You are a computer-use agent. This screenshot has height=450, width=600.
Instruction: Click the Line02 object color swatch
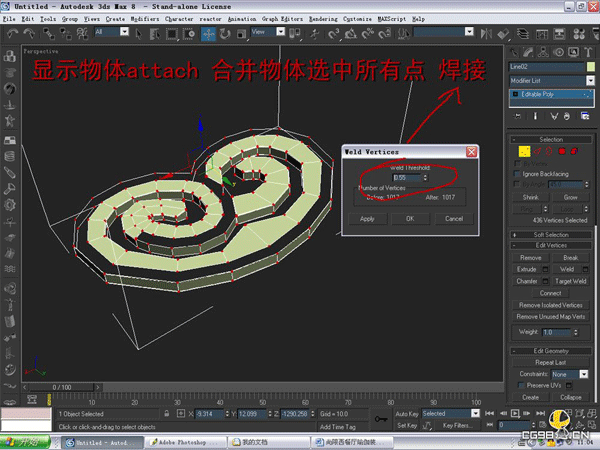591,67
